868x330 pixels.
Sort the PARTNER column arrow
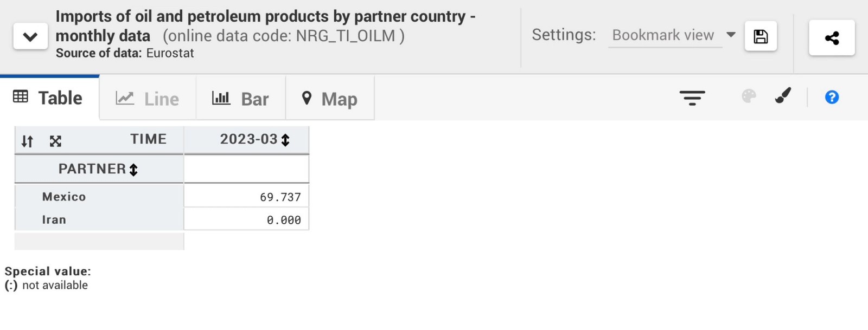pos(133,170)
